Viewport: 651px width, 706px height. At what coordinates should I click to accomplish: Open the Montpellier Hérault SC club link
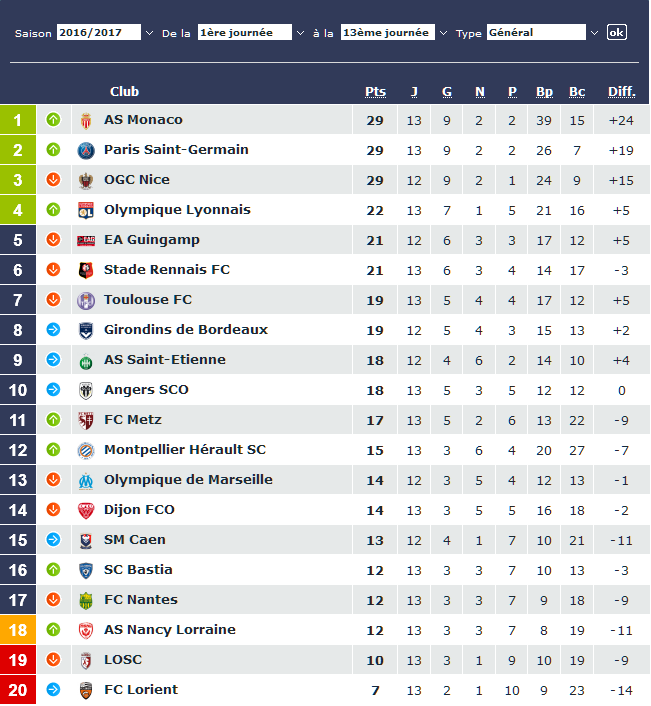tap(185, 449)
